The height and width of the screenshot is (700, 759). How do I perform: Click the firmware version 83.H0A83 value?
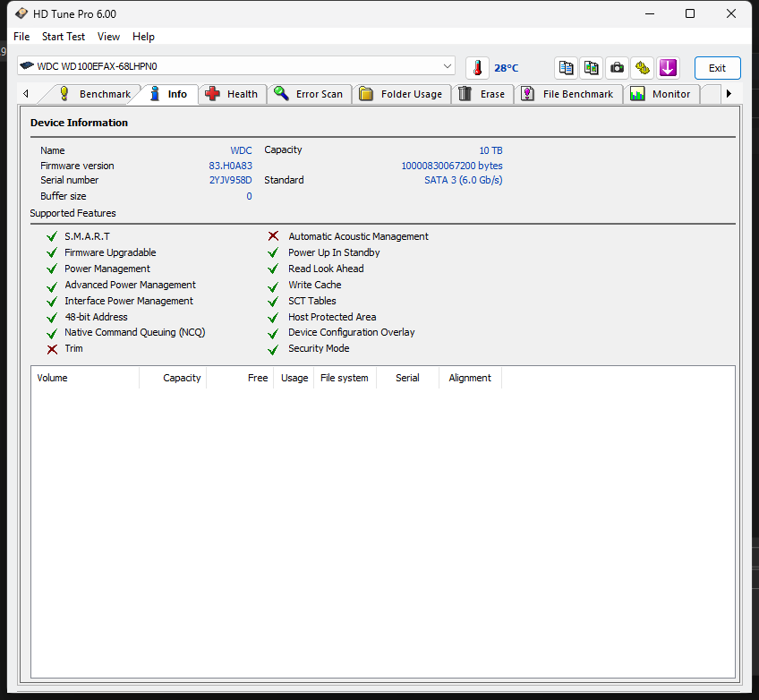click(230, 166)
